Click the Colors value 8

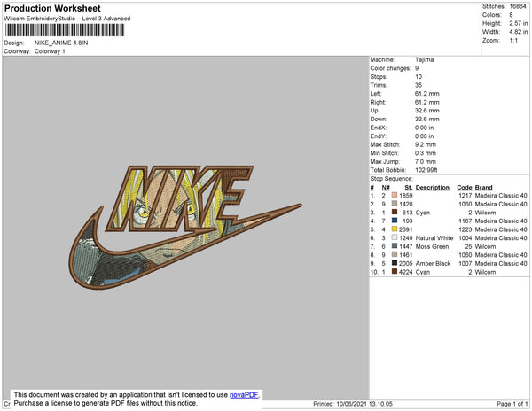click(x=511, y=15)
